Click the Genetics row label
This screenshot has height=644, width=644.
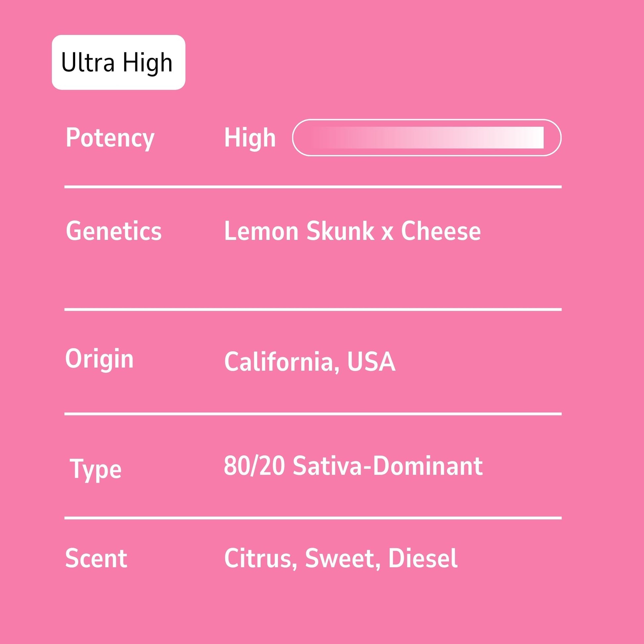pos(114,231)
